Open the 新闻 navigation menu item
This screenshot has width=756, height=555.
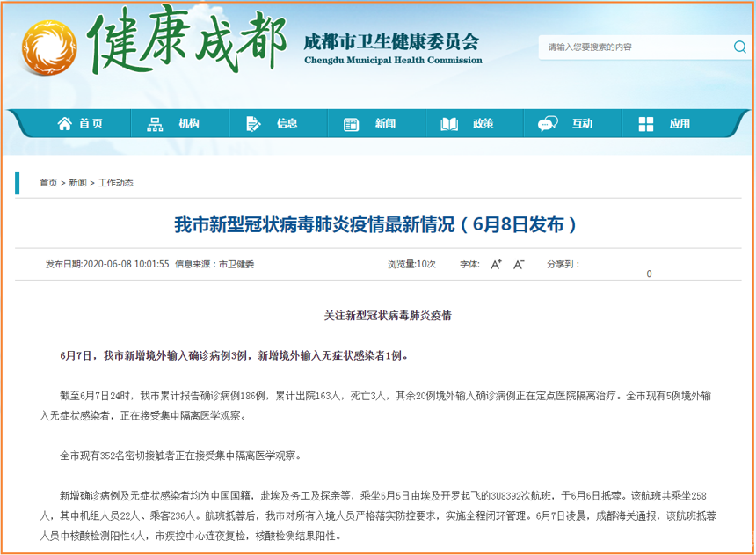pyautogui.click(x=376, y=123)
